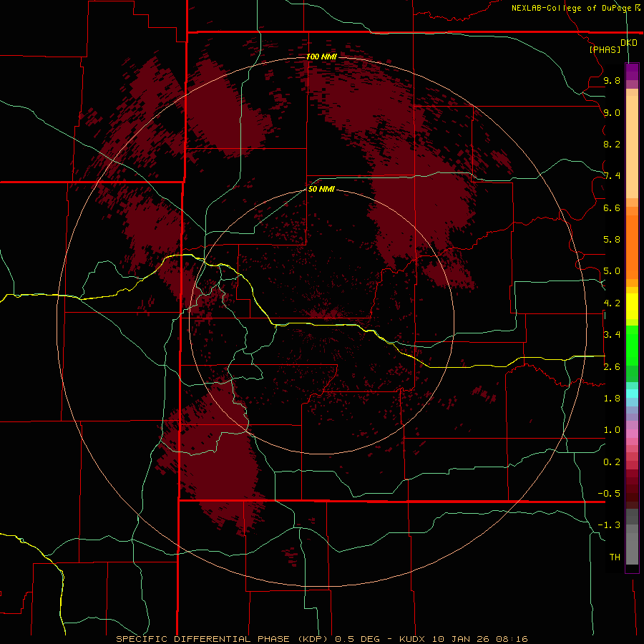The image size is (644, 644).
Task: Click the -1.3 legend value
Action: pyautogui.click(x=609, y=525)
